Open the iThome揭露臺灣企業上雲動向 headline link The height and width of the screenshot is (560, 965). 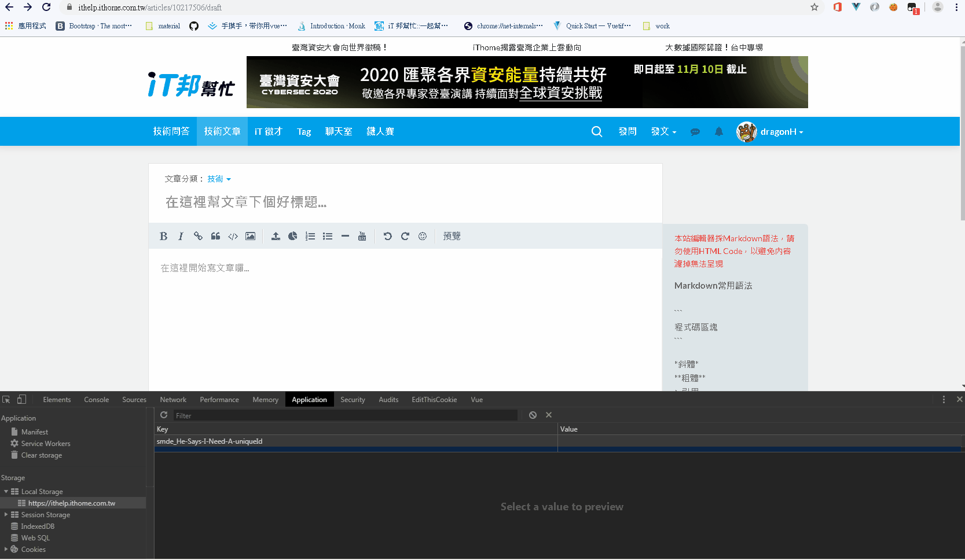tap(527, 47)
